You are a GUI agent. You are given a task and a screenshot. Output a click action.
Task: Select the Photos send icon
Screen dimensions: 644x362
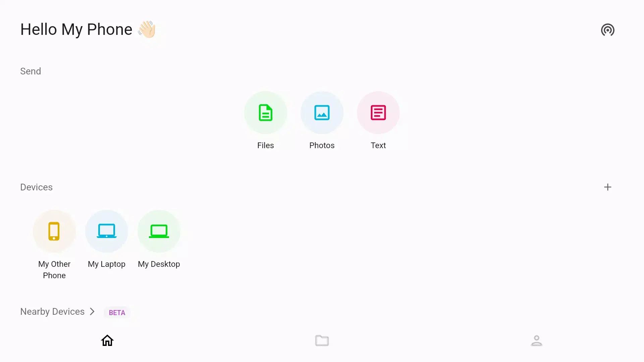point(322,113)
